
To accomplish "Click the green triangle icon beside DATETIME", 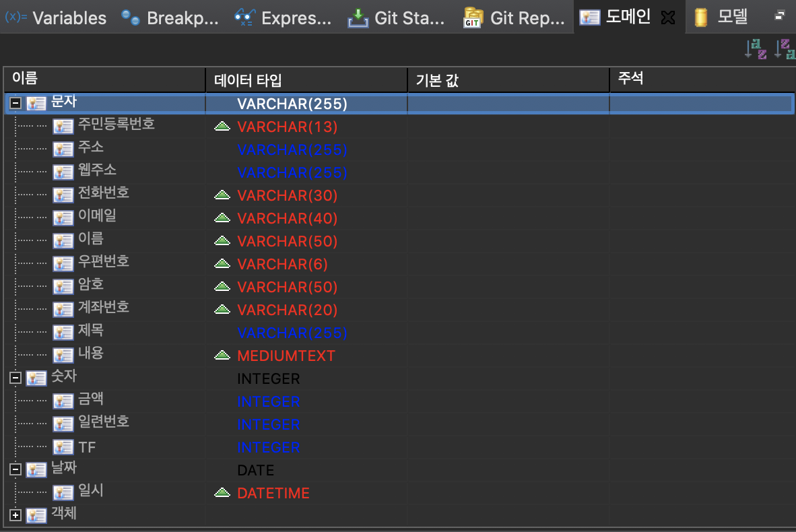I will (x=222, y=493).
